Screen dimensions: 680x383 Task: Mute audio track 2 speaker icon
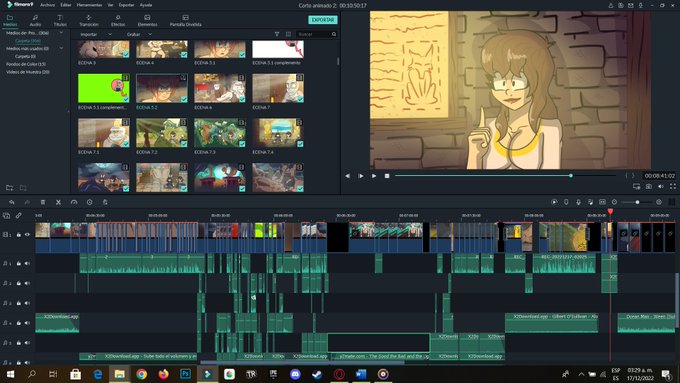[x=27, y=283]
